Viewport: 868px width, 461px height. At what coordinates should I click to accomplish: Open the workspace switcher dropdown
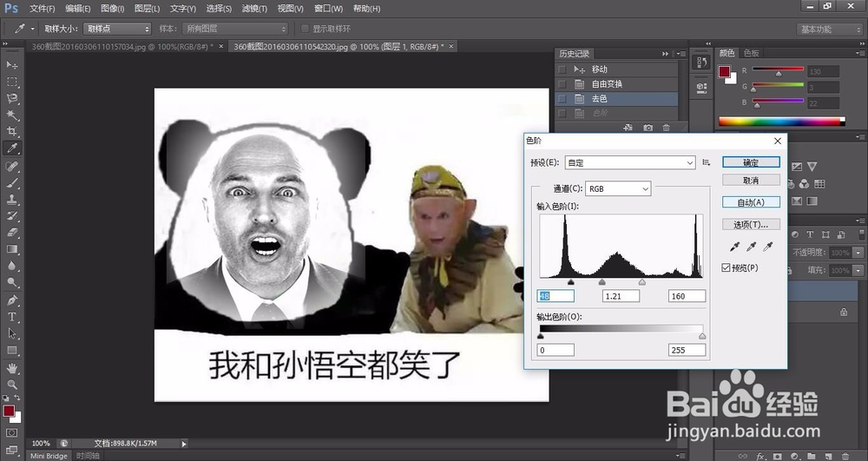click(x=829, y=30)
